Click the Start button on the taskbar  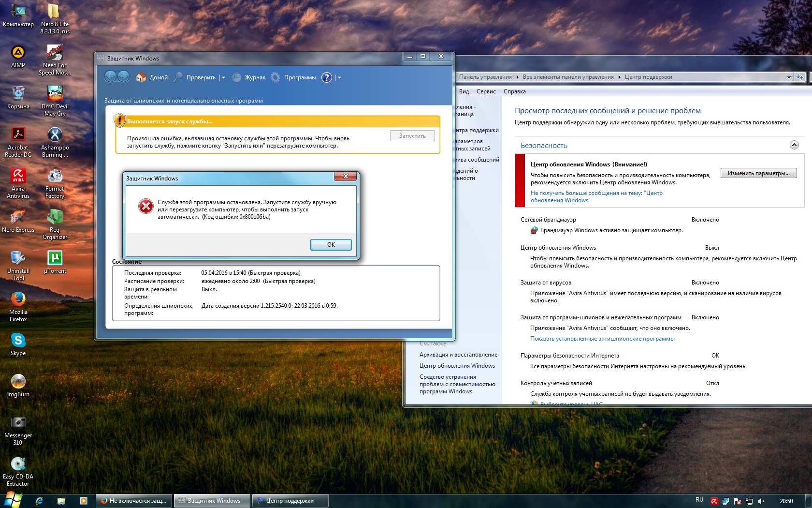point(13,500)
